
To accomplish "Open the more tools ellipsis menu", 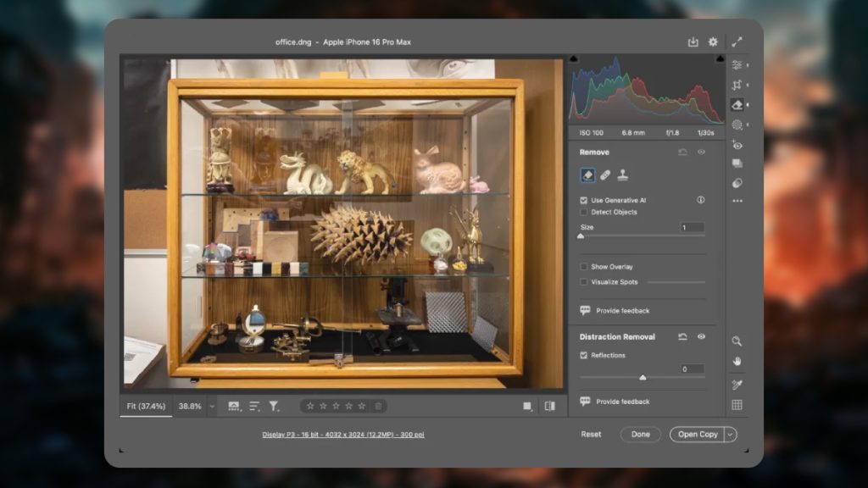I will (x=737, y=201).
